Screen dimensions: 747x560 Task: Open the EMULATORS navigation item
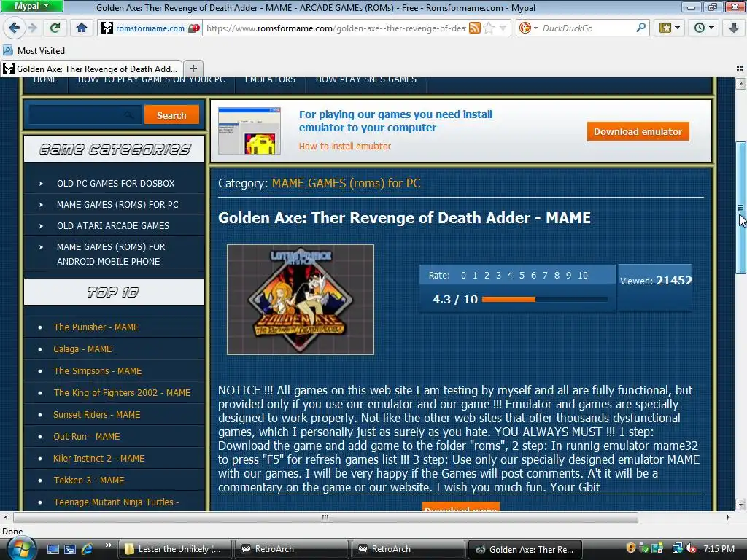(x=270, y=79)
